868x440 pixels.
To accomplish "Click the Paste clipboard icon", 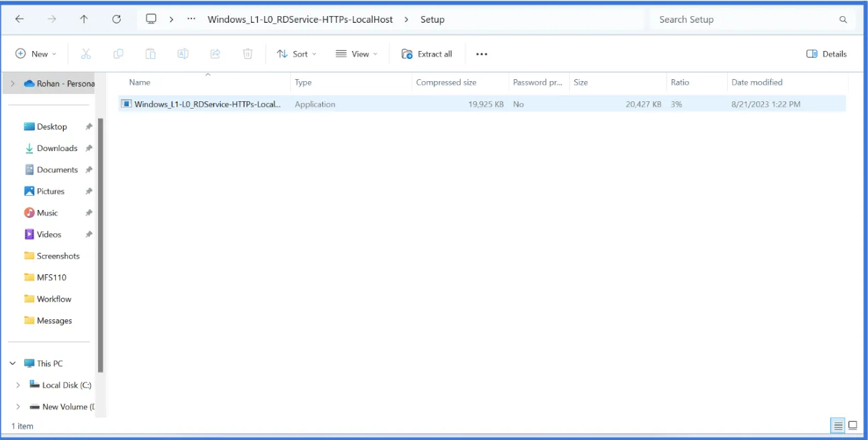I will tap(150, 54).
